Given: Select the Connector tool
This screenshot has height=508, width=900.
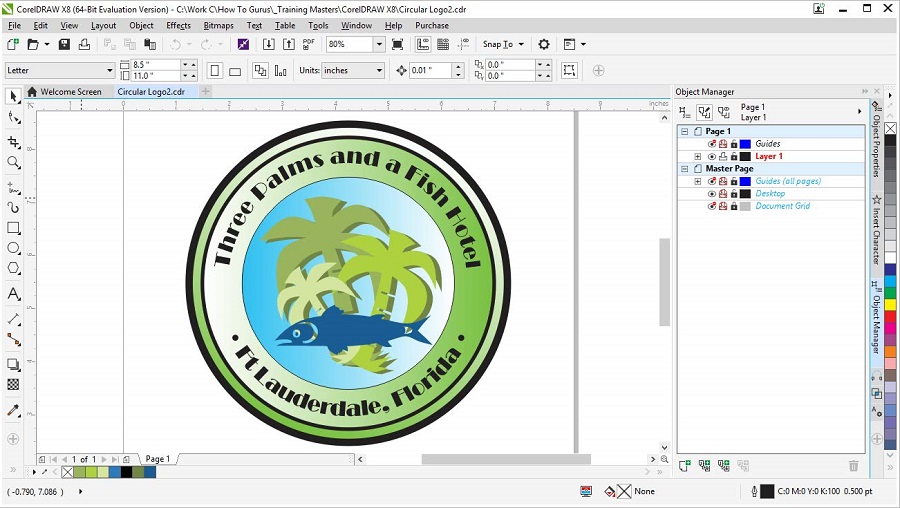Looking at the screenshot, I should click(x=14, y=339).
